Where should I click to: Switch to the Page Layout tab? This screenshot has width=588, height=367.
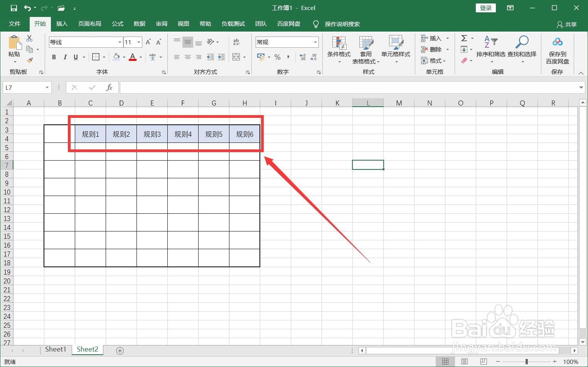point(89,24)
